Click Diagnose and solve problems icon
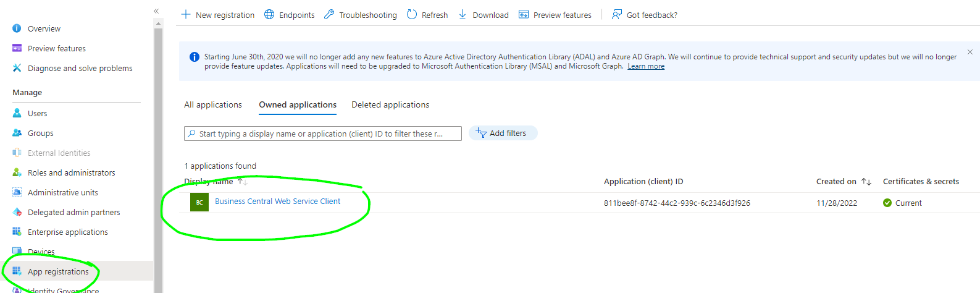 pos(17,68)
